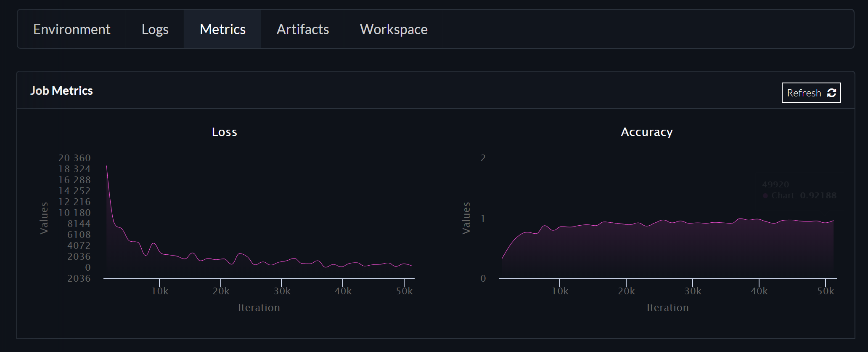Click the 20 360 label on Loss axis
Image resolution: width=868 pixels, height=352 pixels.
point(74,158)
